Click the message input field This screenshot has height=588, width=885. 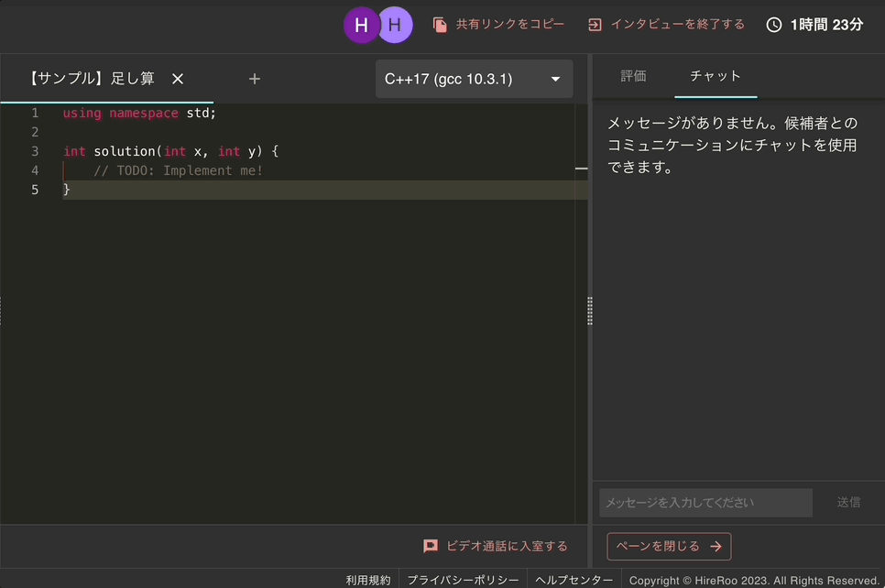click(x=705, y=502)
